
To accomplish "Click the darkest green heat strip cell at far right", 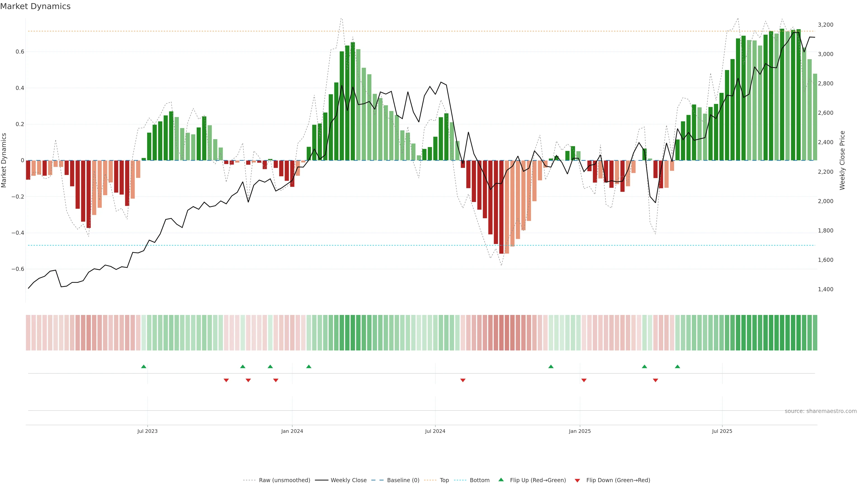I will tap(782, 333).
